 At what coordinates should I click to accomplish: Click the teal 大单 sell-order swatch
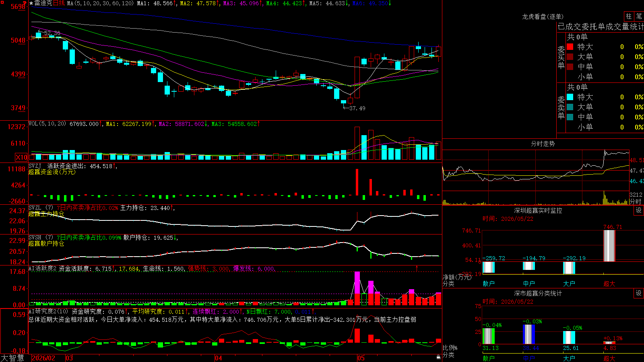coord(570,107)
